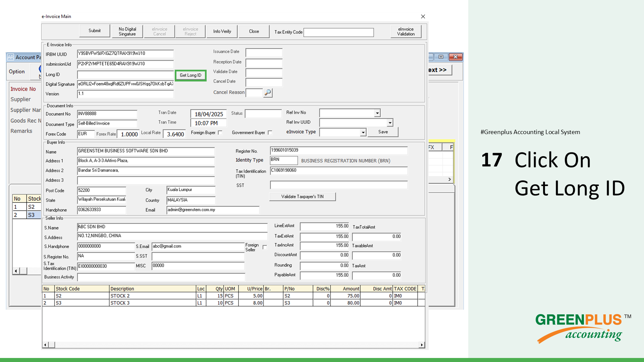Image resolution: width=644 pixels, height=362 pixels.
Task: Click the item grid scroll left arrow
Action: [x=45, y=345]
